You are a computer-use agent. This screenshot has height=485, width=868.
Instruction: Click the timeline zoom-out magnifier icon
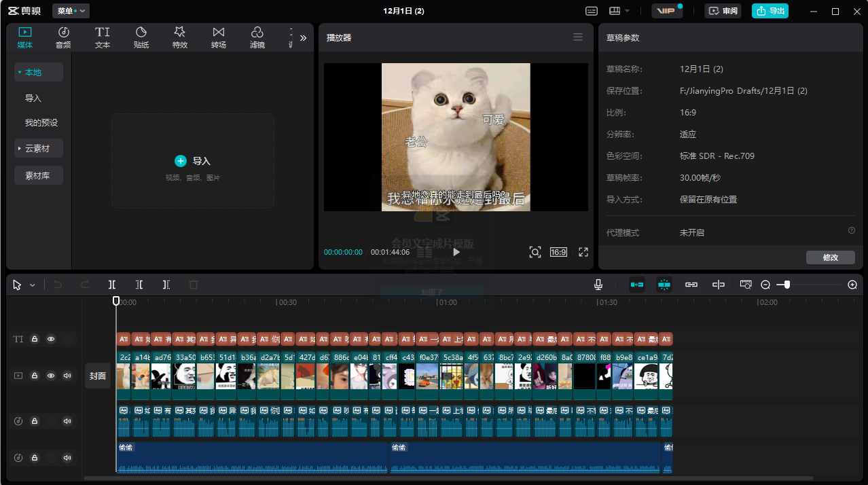765,285
